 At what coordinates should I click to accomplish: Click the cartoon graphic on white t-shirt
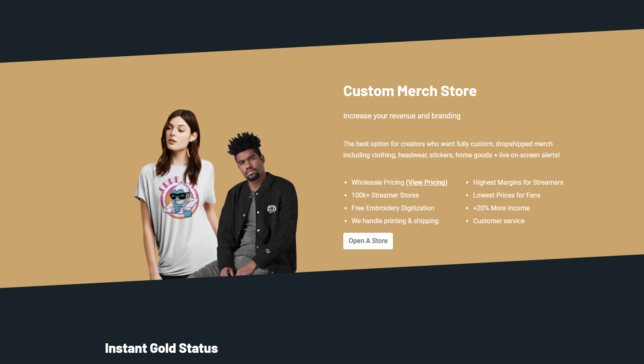tap(180, 197)
